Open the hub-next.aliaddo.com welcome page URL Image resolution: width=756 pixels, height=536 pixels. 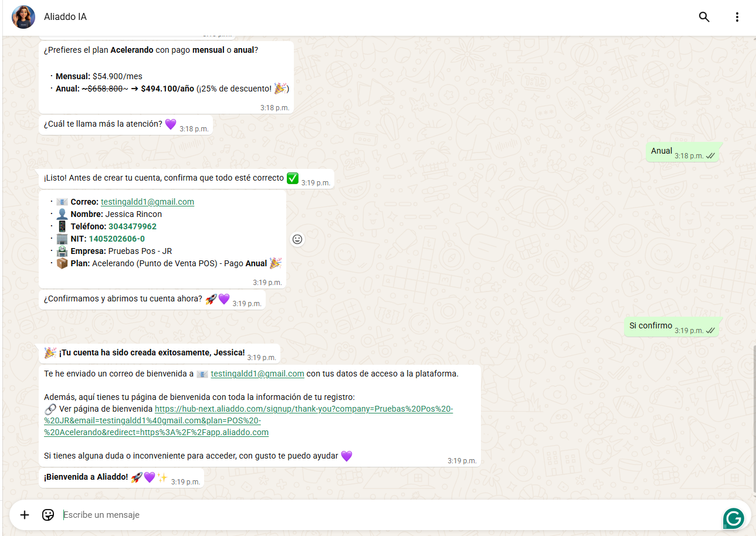[x=248, y=420]
